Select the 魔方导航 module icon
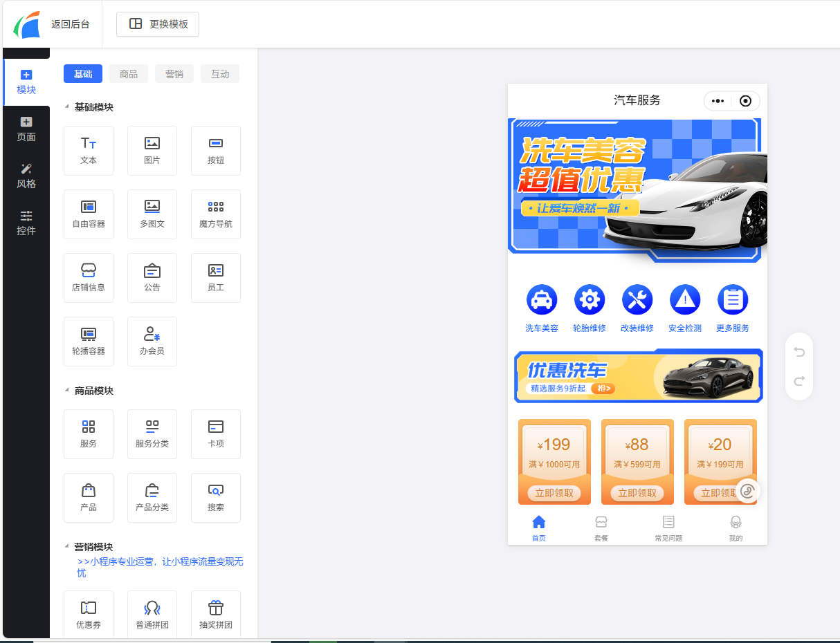 (216, 214)
